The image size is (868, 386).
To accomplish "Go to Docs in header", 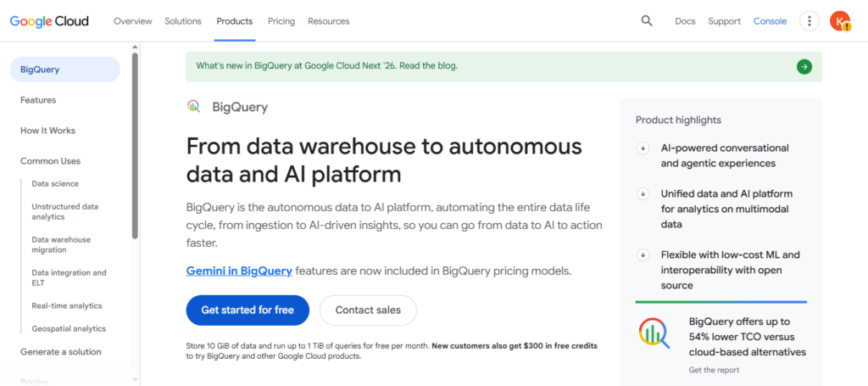I will pos(685,21).
